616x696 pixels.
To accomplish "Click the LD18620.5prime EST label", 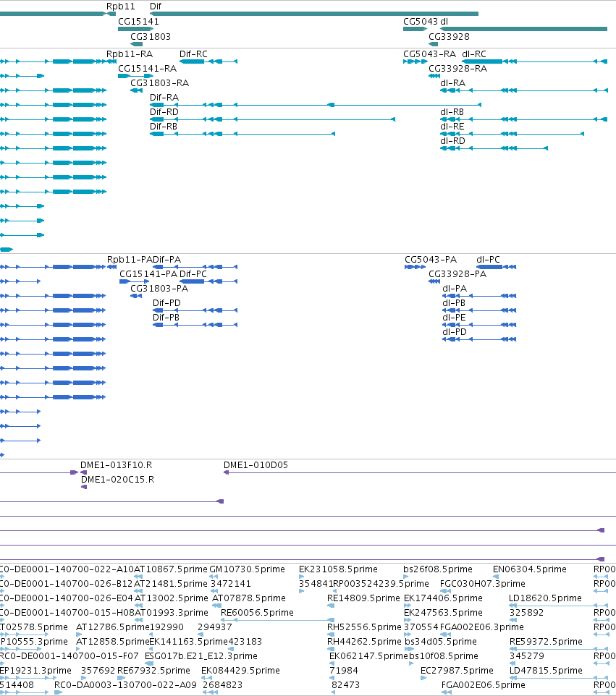I will click(545, 598).
